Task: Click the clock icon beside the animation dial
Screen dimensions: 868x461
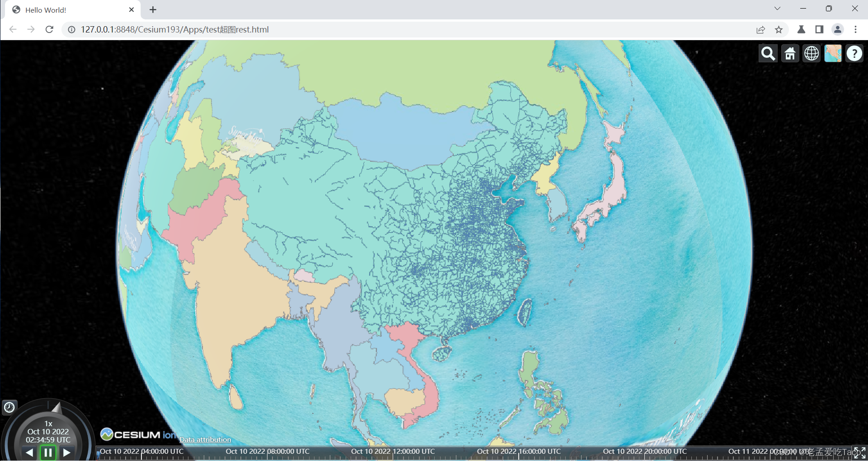Action: pos(9,407)
